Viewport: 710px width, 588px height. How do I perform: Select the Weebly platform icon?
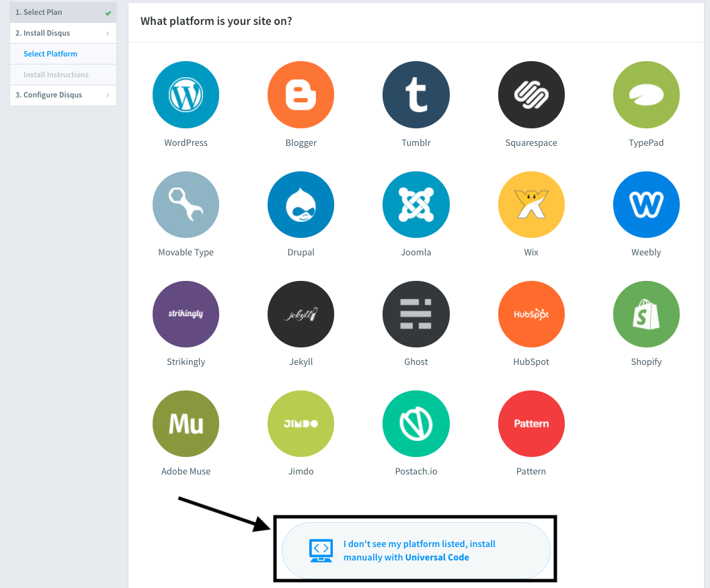pos(646,204)
